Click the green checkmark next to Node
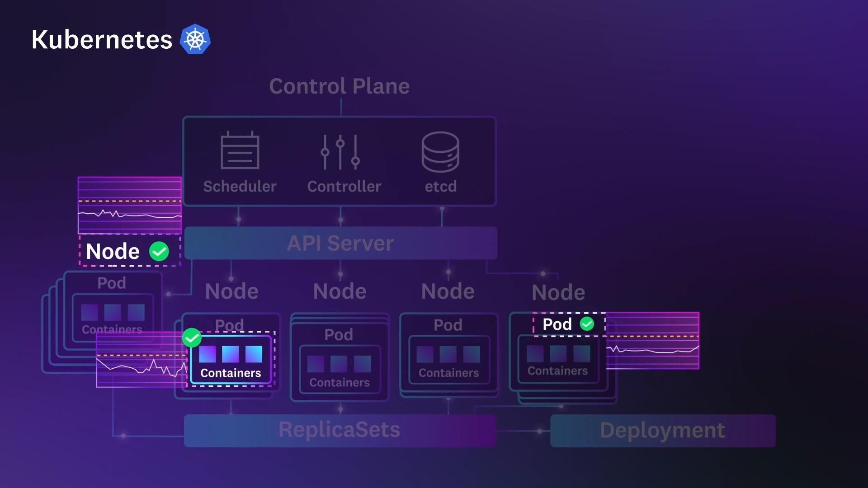Image resolution: width=868 pixels, height=488 pixels. click(x=159, y=251)
